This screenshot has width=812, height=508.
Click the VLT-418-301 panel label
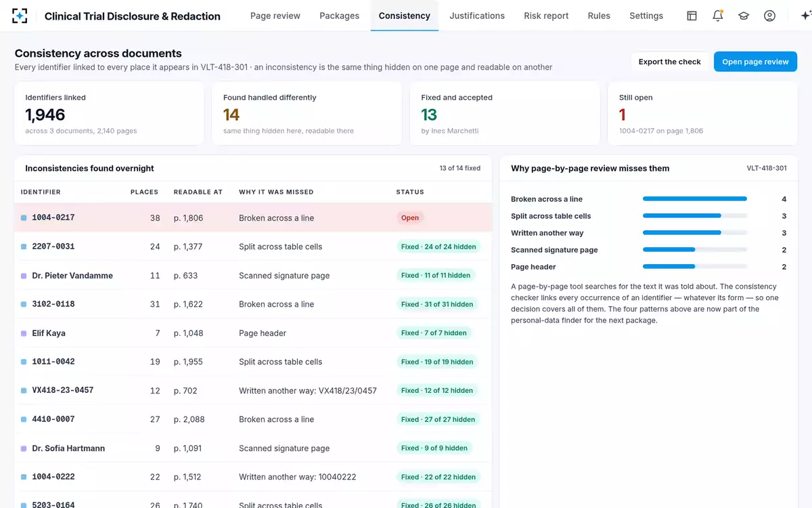click(767, 168)
